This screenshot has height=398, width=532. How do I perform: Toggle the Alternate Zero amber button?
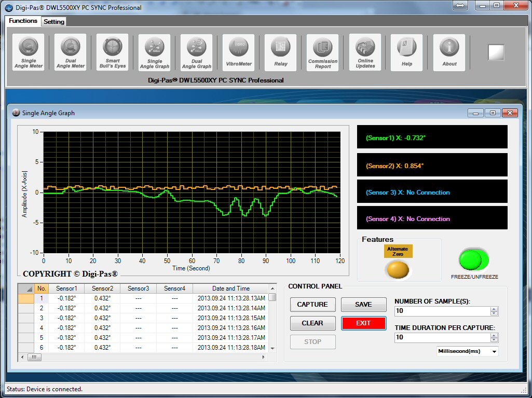coord(398,269)
